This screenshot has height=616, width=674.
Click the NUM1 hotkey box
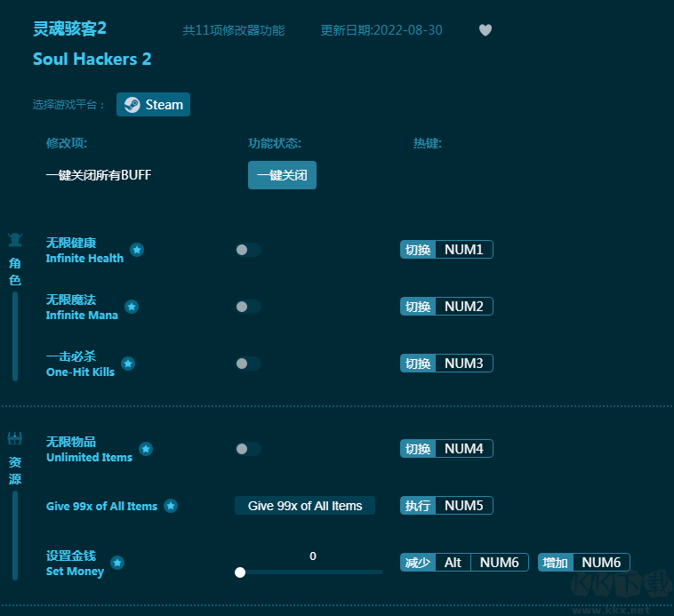pyautogui.click(x=463, y=250)
